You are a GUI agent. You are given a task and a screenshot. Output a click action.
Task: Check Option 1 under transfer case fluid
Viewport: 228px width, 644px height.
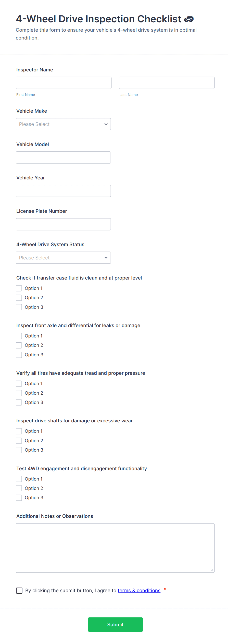tap(19, 288)
